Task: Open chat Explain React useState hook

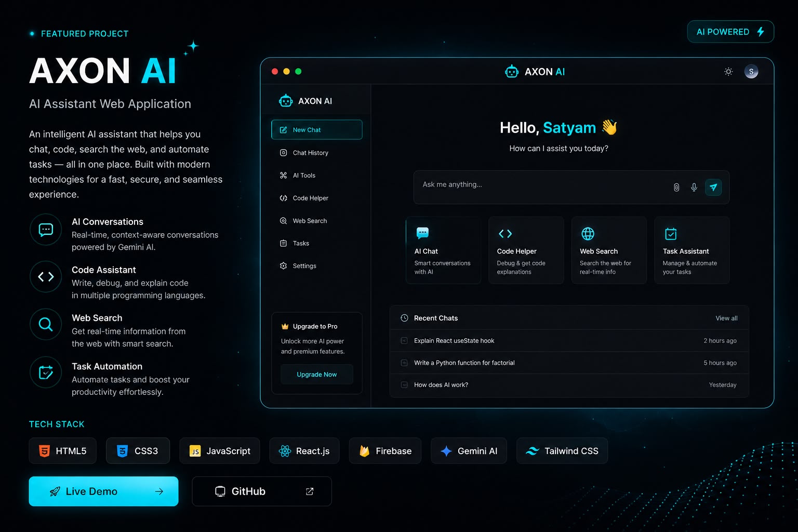Action: coord(569,341)
